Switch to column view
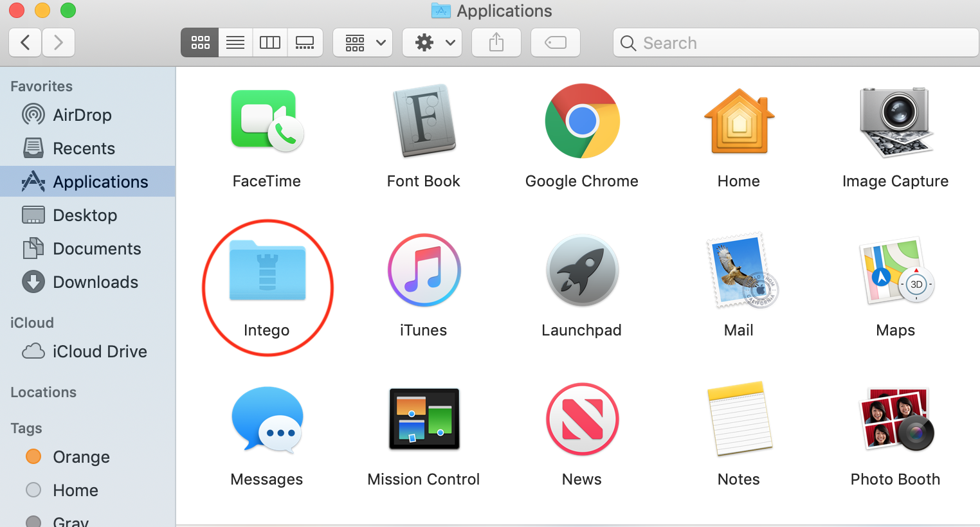Image resolution: width=980 pixels, height=527 pixels. click(x=270, y=42)
